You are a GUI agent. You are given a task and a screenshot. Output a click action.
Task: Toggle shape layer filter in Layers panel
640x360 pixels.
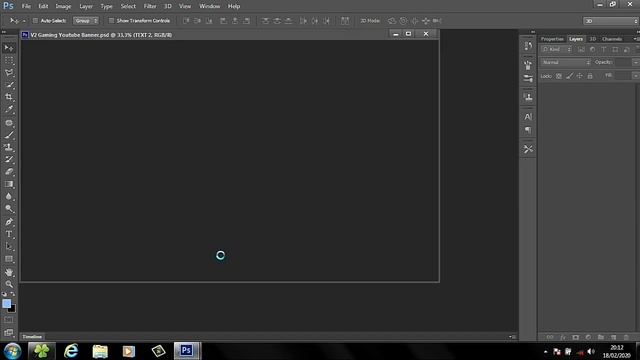click(x=615, y=49)
